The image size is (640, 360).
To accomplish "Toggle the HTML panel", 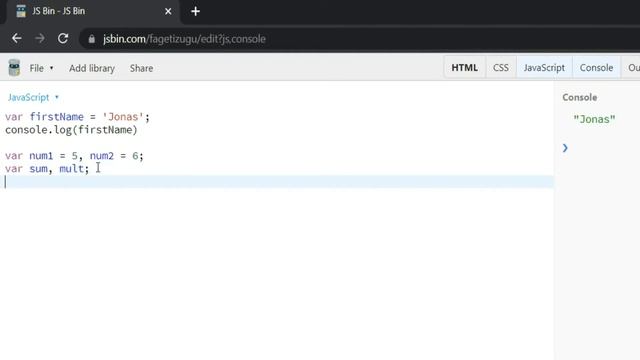I will (464, 67).
